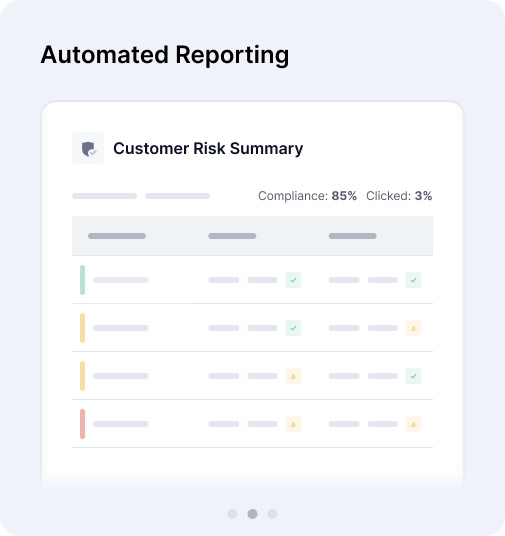The height and width of the screenshot is (536, 505).
Task: Click the Clicked: 3% value
Action: pyautogui.click(x=399, y=196)
